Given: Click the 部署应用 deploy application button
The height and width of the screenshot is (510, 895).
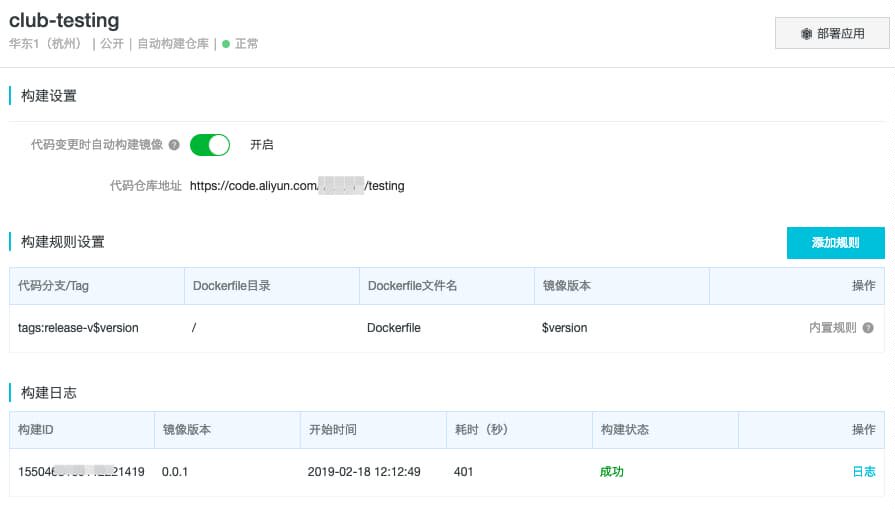Looking at the screenshot, I should [832, 33].
